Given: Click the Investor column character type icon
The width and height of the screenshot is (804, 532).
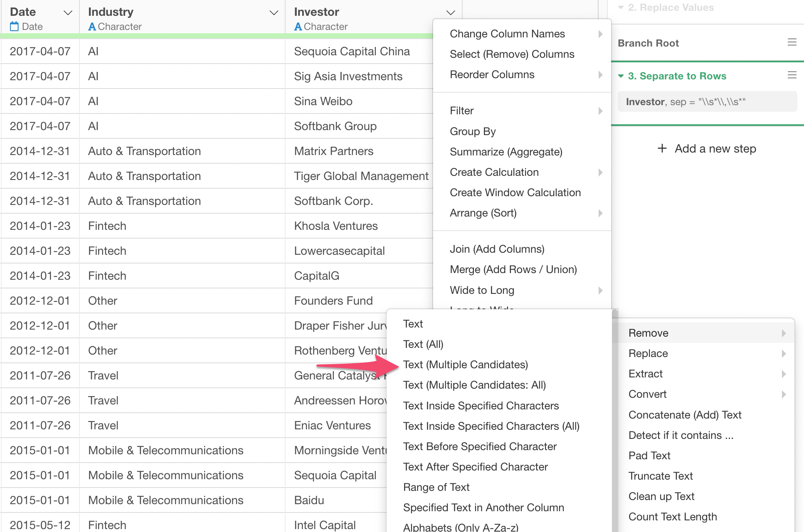Looking at the screenshot, I should pos(298,27).
